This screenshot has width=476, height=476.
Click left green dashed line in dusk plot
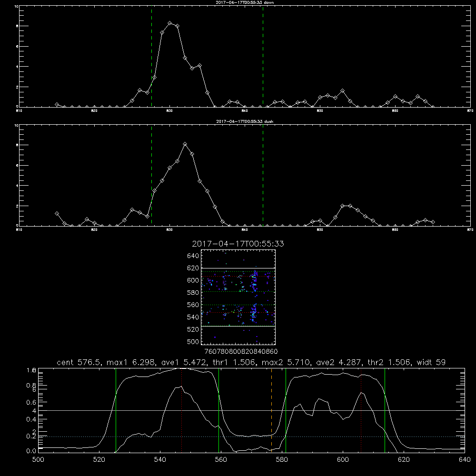[151, 176]
